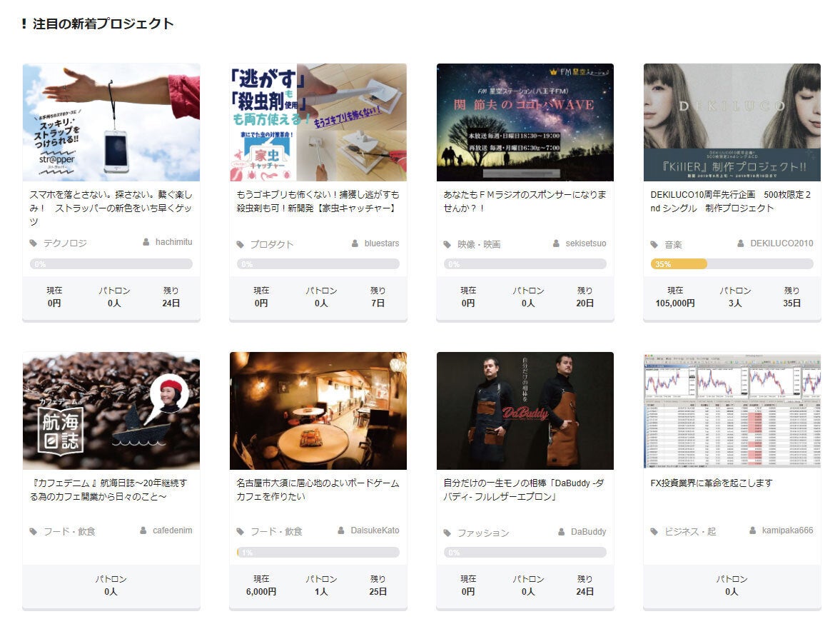Click tag icon beside ファッション category
Viewport: 840px width, 624px height.
pyautogui.click(x=447, y=533)
